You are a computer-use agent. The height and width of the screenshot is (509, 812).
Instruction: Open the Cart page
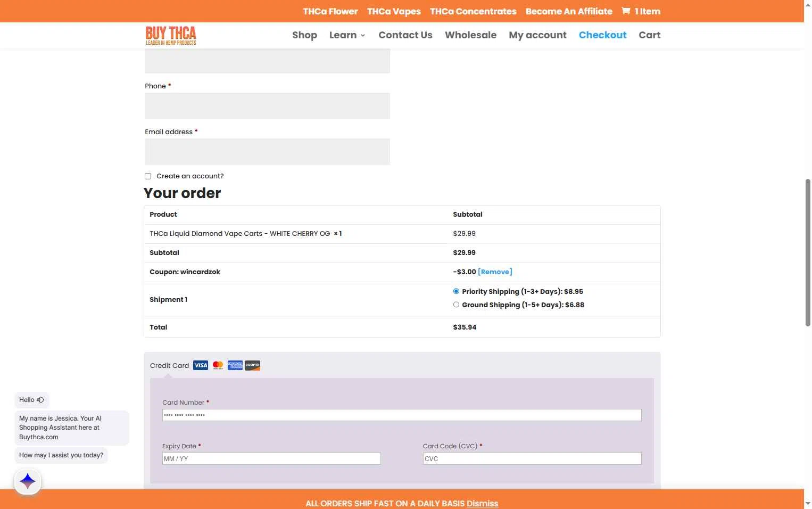(649, 35)
